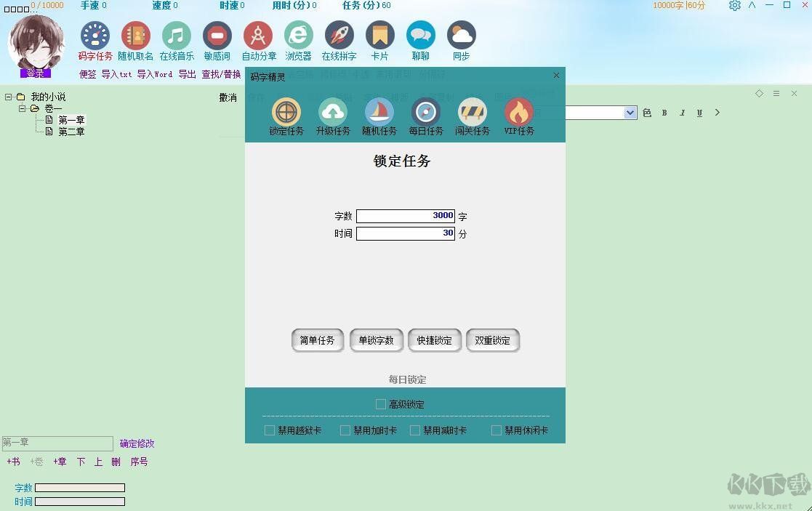The width and height of the screenshot is (812, 511).
Task: Click the 字数 input field
Action: tap(405, 215)
